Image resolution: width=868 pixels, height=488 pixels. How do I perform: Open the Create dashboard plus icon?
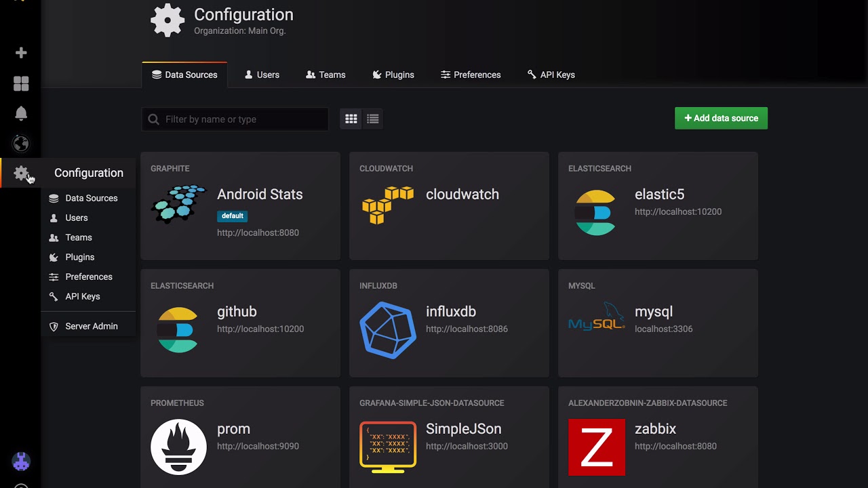(x=20, y=52)
